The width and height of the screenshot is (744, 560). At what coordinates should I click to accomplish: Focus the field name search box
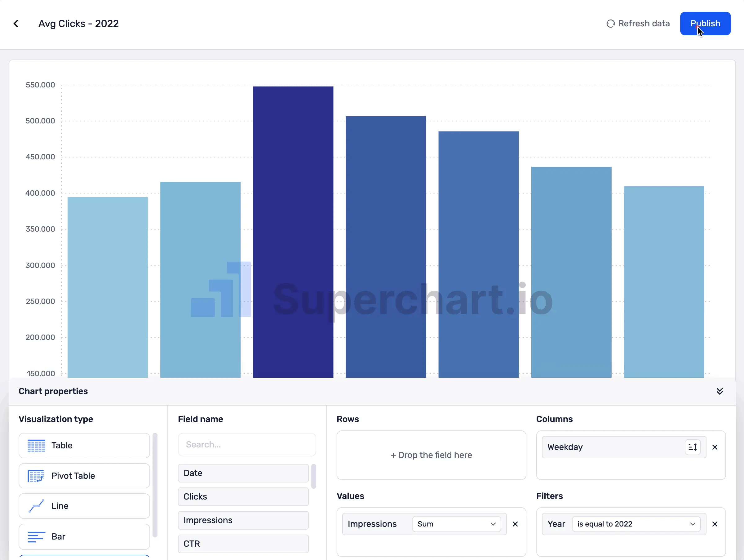click(x=247, y=445)
